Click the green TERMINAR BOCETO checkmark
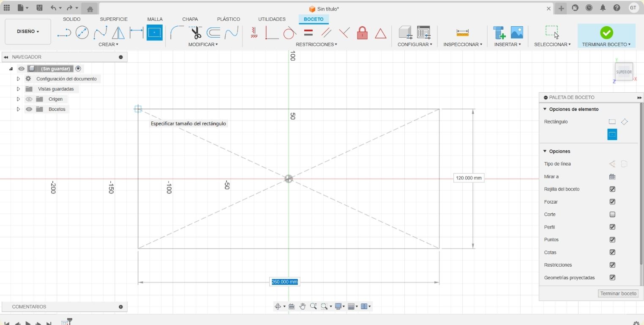This screenshot has height=325, width=644. [x=606, y=32]
